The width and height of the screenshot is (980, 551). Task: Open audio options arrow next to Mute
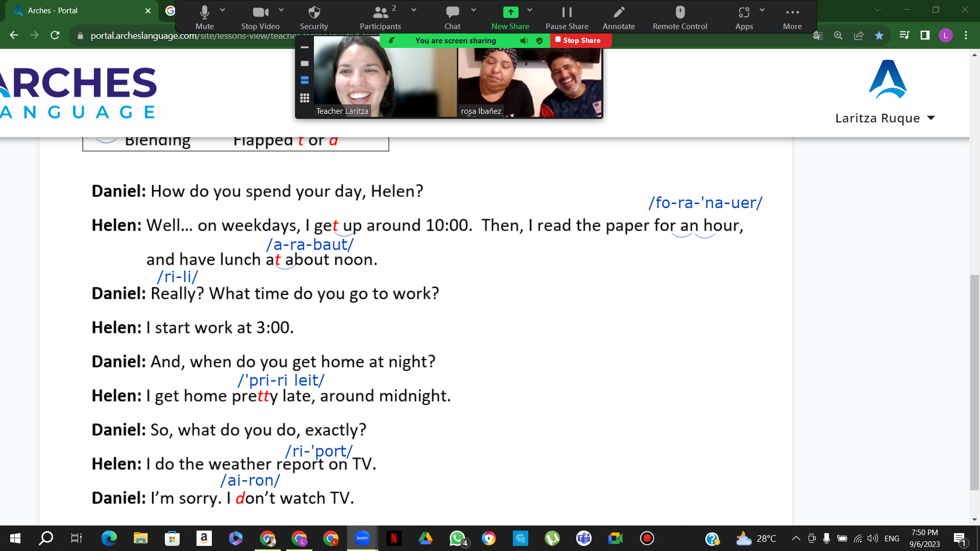[x=223, y=10]
